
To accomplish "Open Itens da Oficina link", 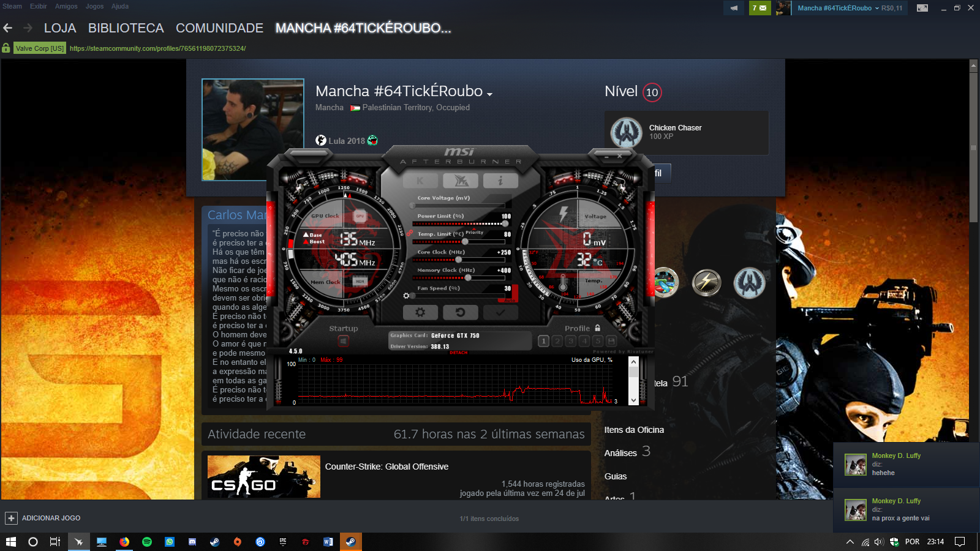I will coord(634,430).
